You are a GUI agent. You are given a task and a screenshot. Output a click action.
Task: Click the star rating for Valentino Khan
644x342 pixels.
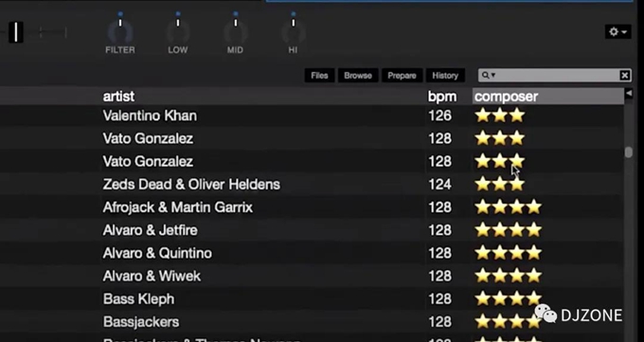point(500,116)
